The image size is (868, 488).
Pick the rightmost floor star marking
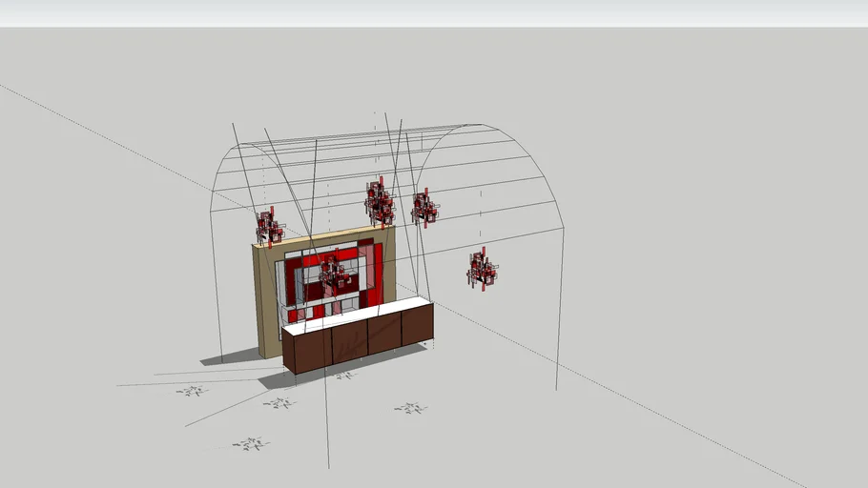410,408
